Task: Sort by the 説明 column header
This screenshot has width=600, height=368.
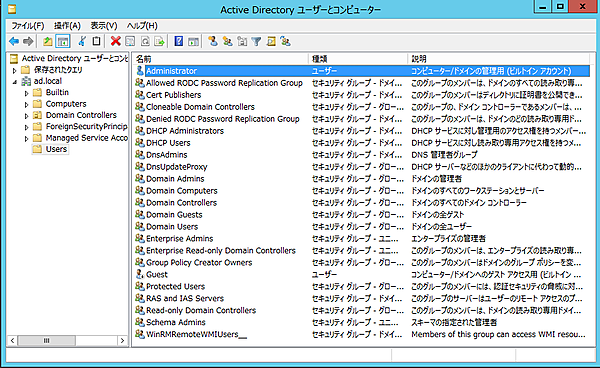Action: (499, 59)
